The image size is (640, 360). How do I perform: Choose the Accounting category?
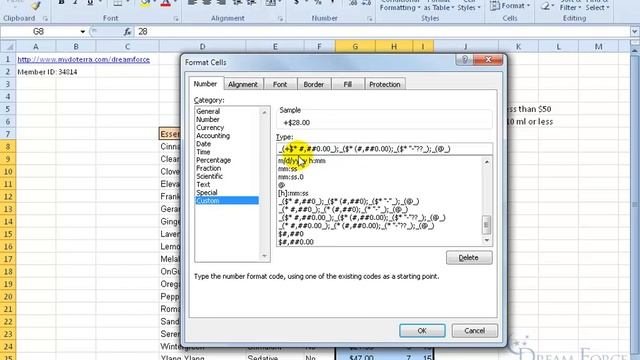tap(213, 136)
